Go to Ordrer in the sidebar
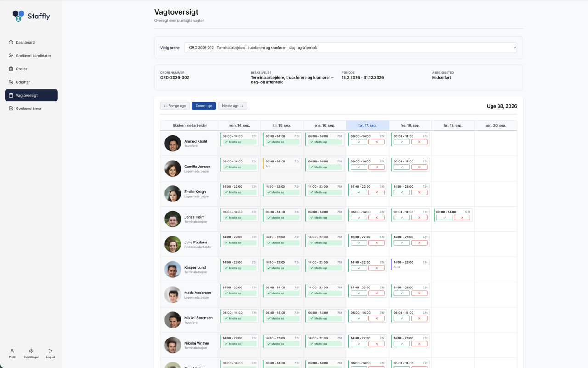The width and height of the screenshot is (588, 368). pos(31,69)
